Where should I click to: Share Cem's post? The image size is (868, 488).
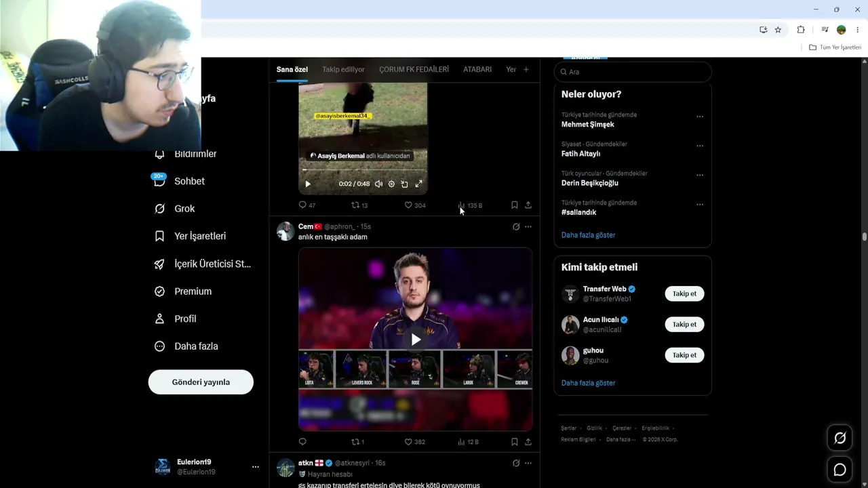(528, 441)
